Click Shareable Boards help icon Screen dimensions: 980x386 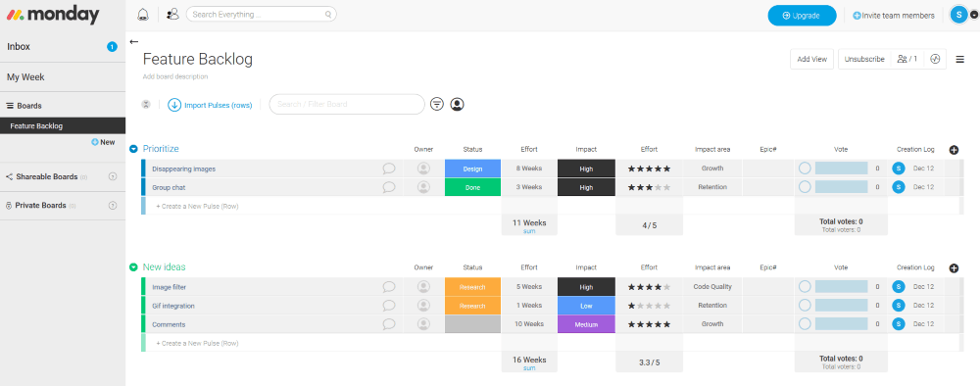click(113, 176)
